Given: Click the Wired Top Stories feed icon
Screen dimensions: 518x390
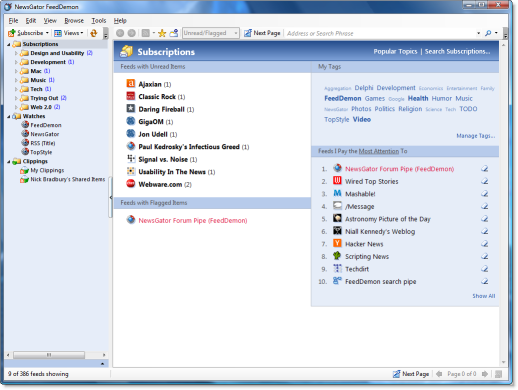Looking at the screenshot, I should (337, 181).
